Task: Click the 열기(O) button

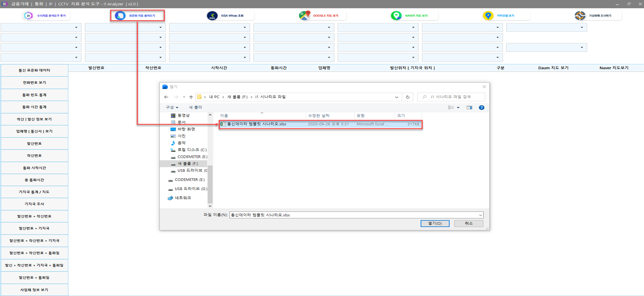Action: (x=435, y=224)
